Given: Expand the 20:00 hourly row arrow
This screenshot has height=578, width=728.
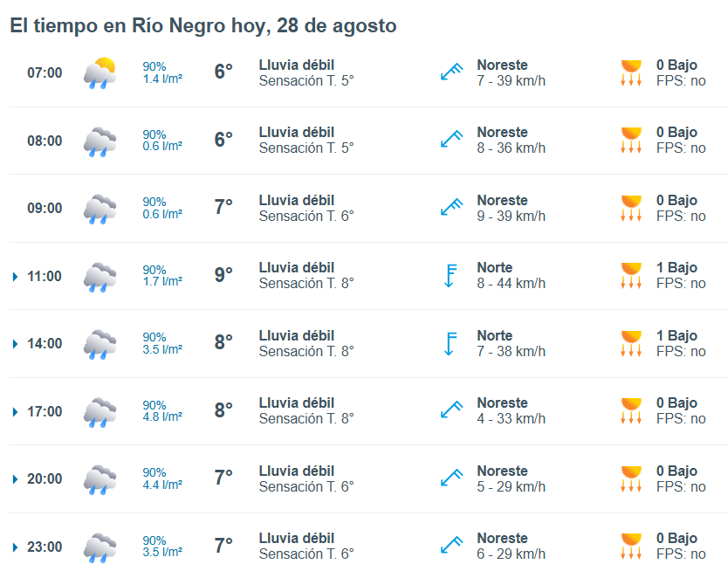Looking at the screenshot, I should pyautogui.click(x=16, y=479).
